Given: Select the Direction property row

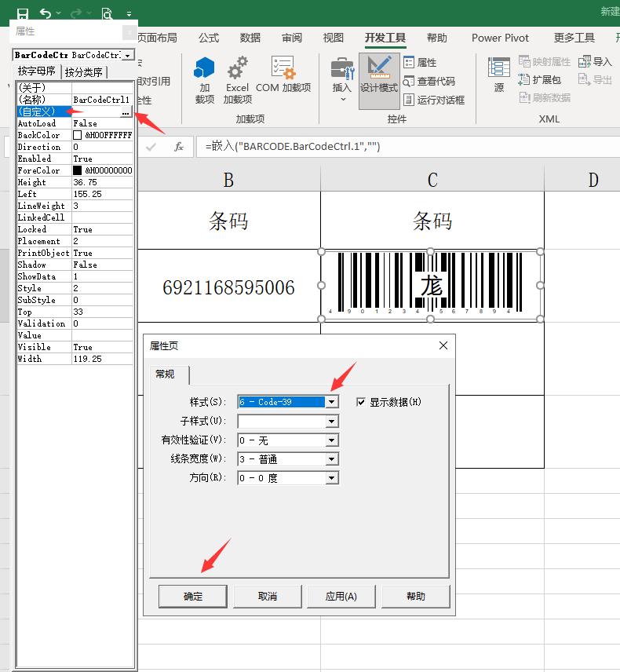Looking at the screenshot, I should click(x=75, y=147).
